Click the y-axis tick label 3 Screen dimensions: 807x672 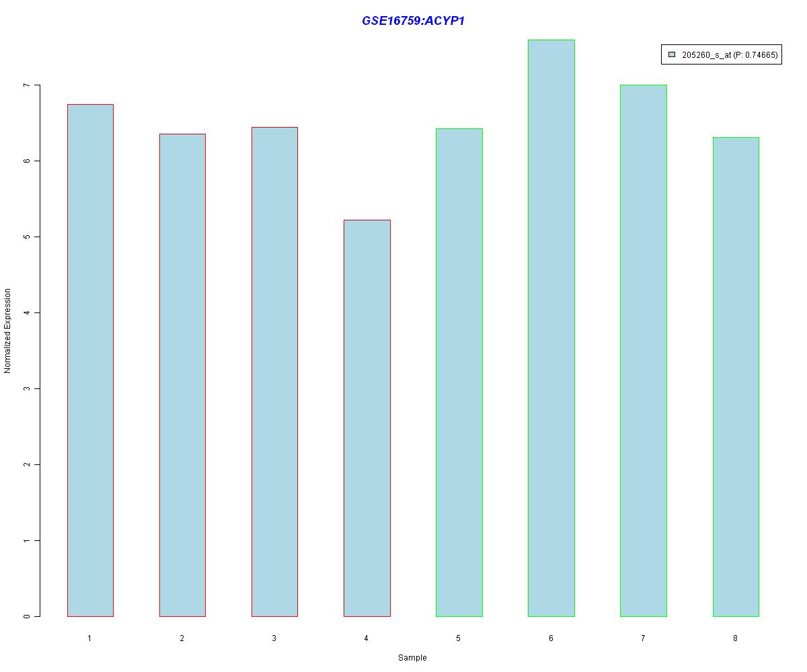(26, 389)
